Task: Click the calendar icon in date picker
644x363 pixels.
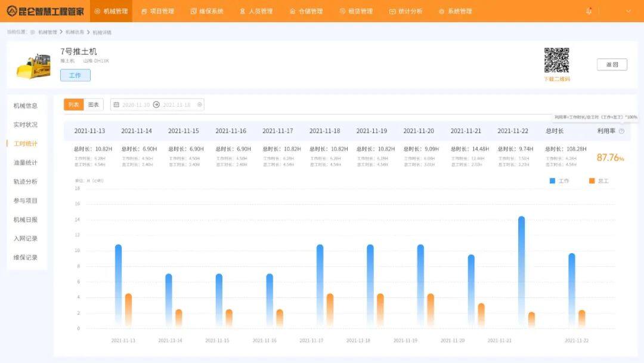Action: pos(116,104)
